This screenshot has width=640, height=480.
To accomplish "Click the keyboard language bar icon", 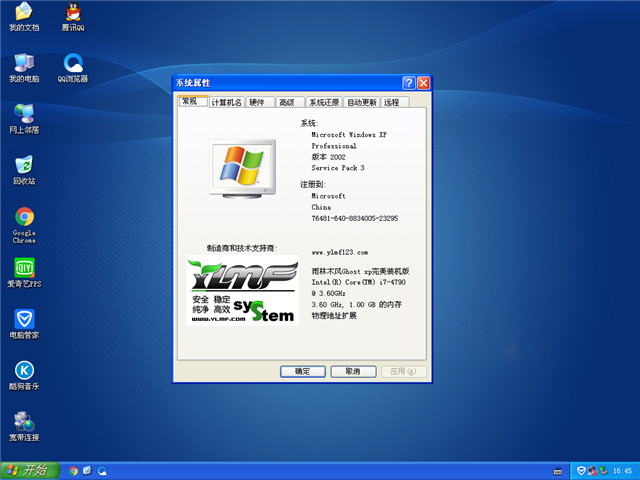I will click(557, 471).
